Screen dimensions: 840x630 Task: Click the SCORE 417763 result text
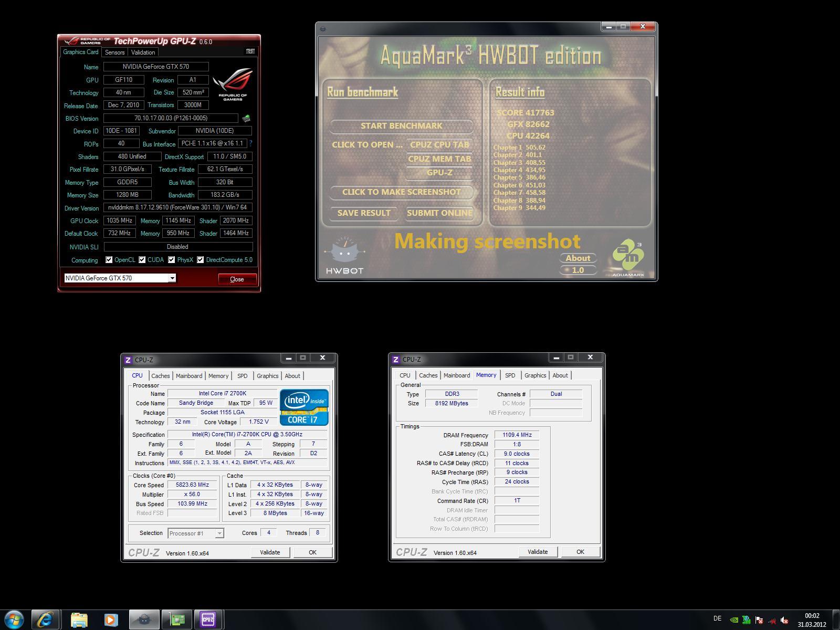526,112
